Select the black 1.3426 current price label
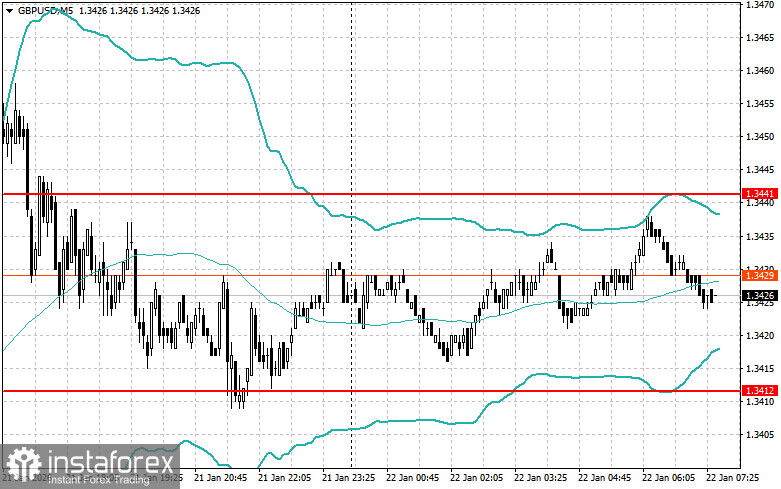The height and width of the screenshot is (489, 781). click(760, 296)
